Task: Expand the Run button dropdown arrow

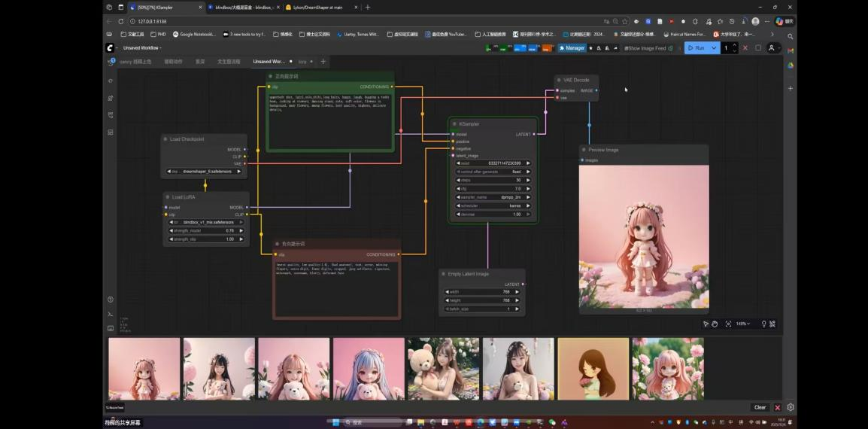Action: click(x=714, y=47)
